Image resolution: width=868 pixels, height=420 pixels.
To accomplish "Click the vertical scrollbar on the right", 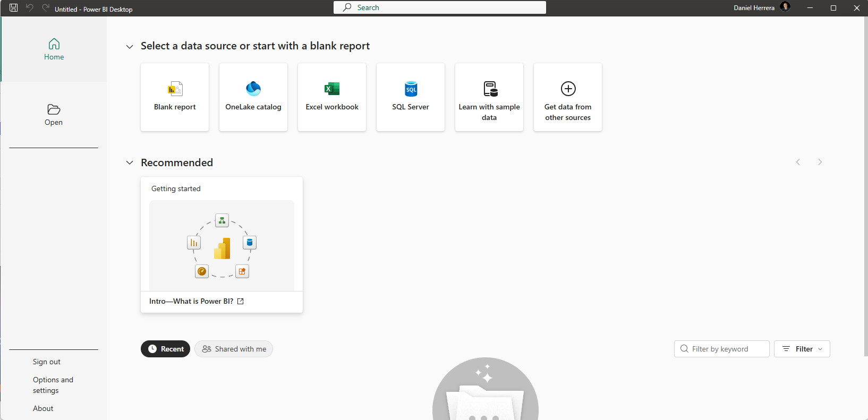I will pos(865,186).
